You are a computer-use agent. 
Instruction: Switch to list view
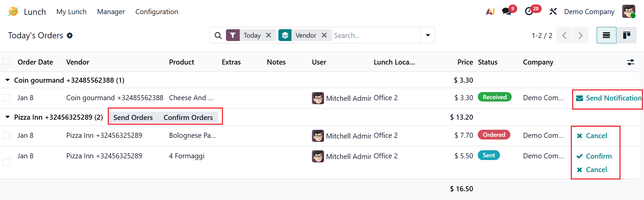[606, 35]
